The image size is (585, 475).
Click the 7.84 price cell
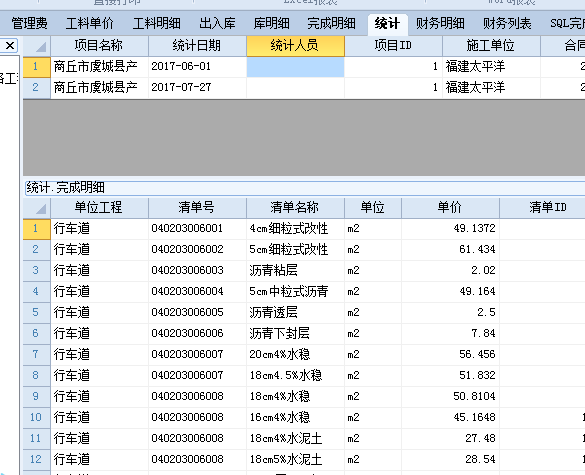(450, 334)
